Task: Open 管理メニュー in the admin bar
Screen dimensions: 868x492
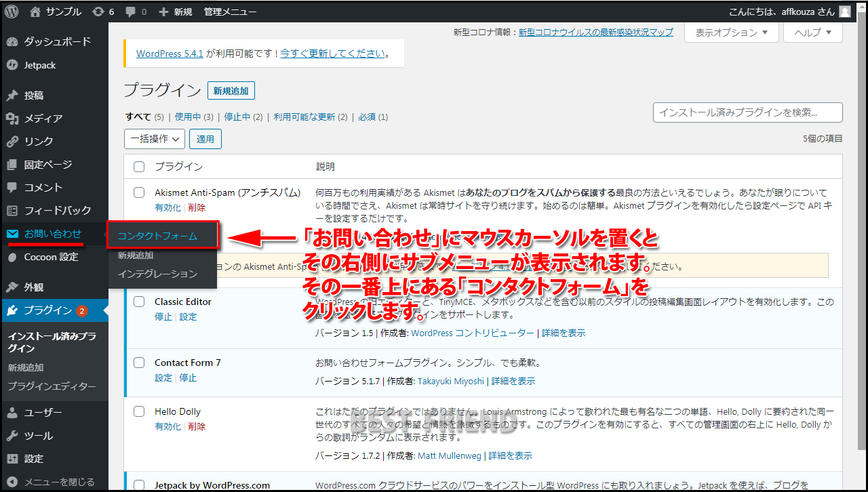Action: (x=231, y=12)
